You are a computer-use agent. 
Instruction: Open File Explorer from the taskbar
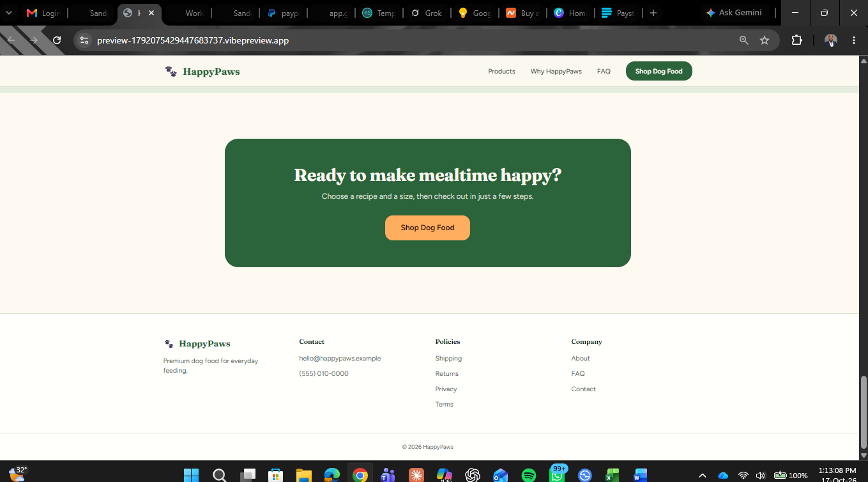click(303, 475)
